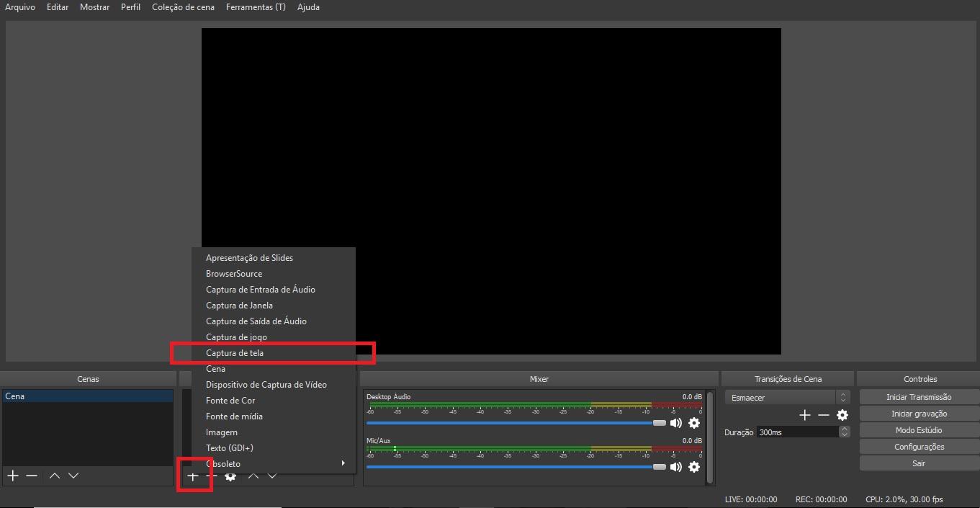Click the Desktop Áudio volume slider
Image resolution: width=980 pixels, height=508 pixels.
[511, 423]
